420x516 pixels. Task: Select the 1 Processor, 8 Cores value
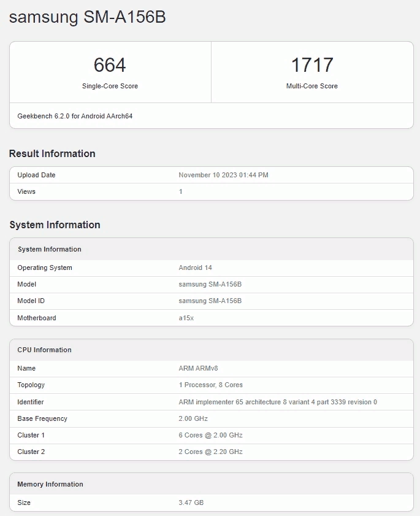[x=211, y=385]
